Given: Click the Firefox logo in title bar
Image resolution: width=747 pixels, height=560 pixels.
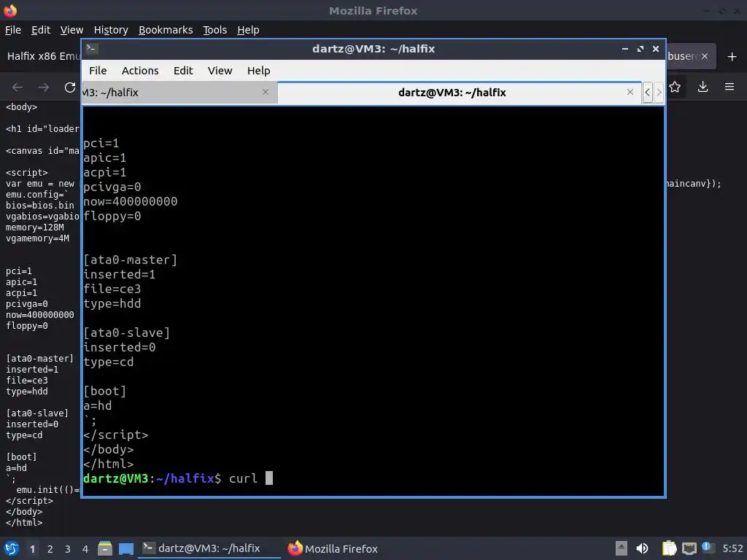Looking at the screenshot, I should pos(10,10).
